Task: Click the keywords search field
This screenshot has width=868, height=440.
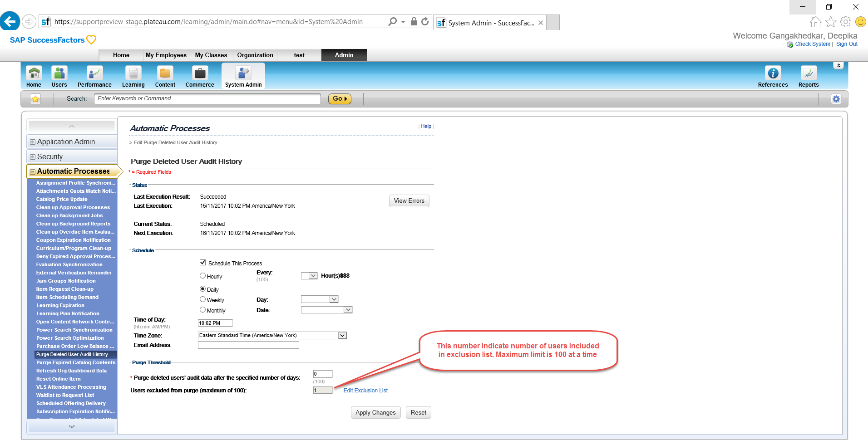Action: tap(207, 99)
